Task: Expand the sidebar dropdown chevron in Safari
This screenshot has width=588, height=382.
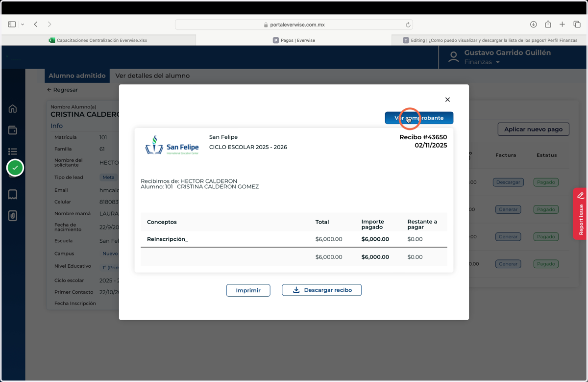Action: (23, 25)
